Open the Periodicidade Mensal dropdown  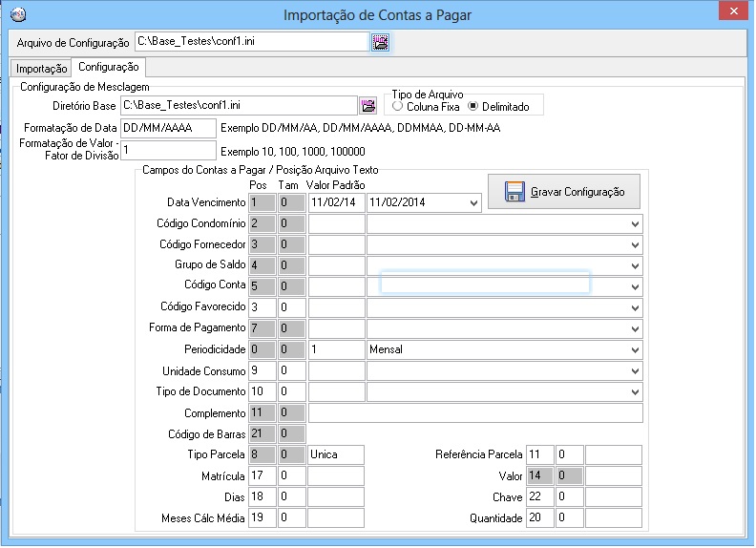tap(635, 349)
